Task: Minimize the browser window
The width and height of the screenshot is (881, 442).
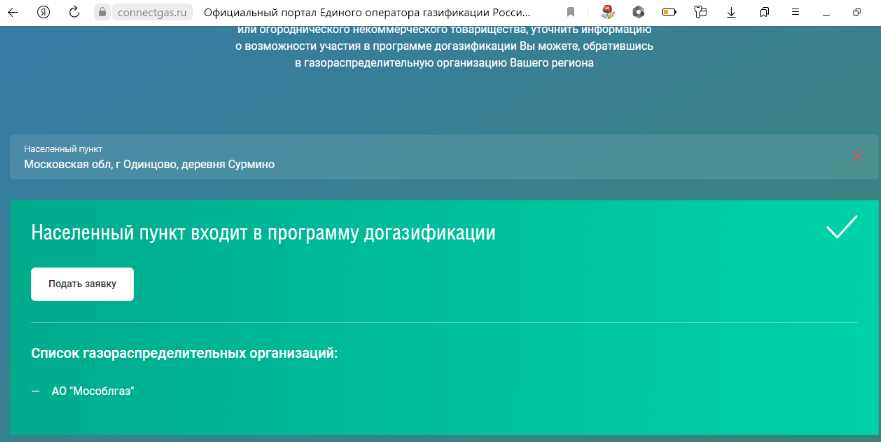Action: coord(826,13)
